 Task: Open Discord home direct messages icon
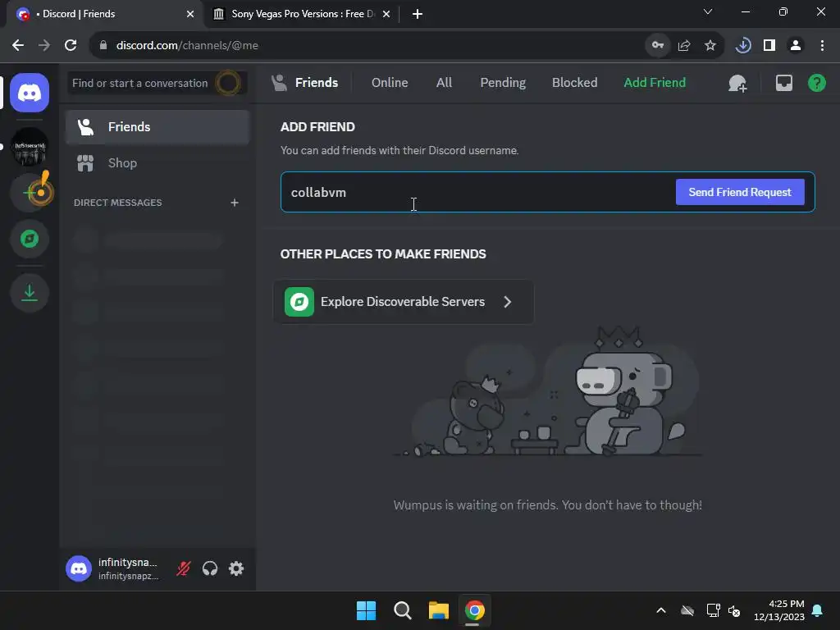(30, 93)
